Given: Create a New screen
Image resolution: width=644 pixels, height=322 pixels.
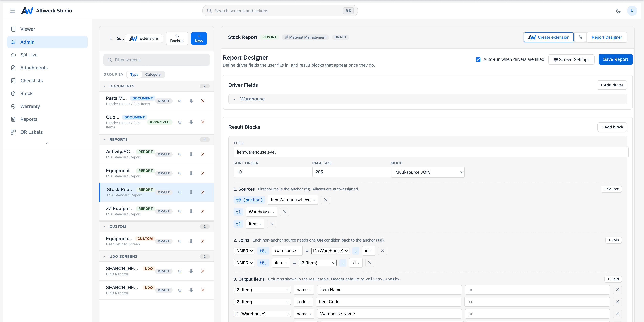Looking at the screenshot, I should pos(199,38).
